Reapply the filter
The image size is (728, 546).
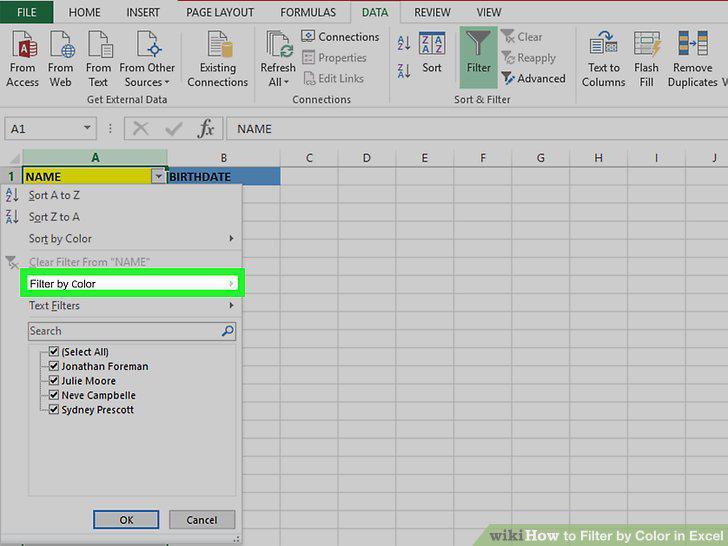pyautogui.click(x=528, y=58)
